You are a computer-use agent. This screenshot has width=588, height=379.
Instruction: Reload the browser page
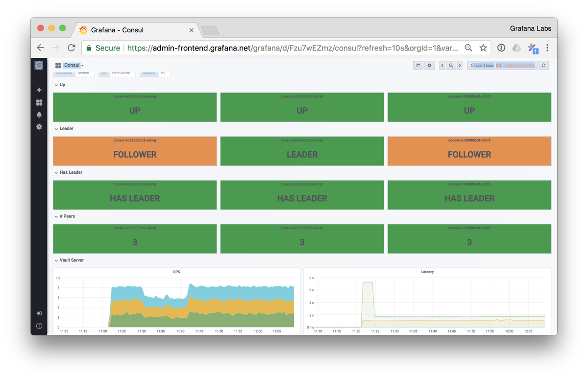point(72,48)
